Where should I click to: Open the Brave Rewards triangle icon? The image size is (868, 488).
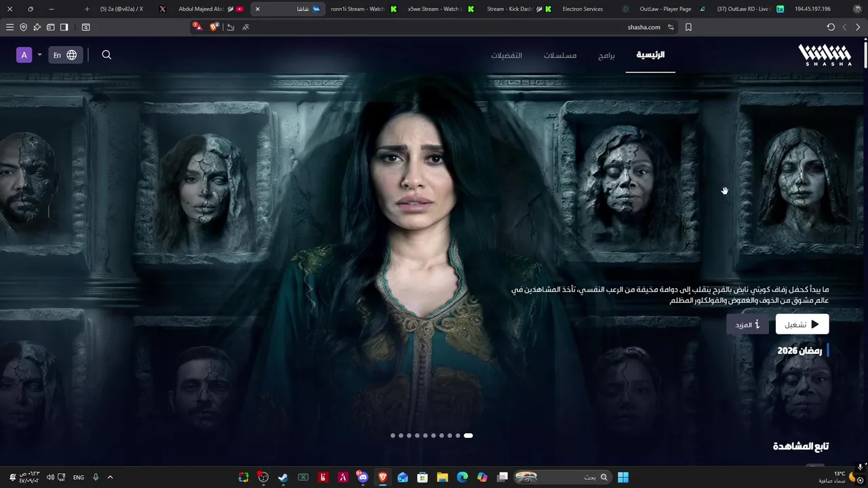(x=197, y=27)
